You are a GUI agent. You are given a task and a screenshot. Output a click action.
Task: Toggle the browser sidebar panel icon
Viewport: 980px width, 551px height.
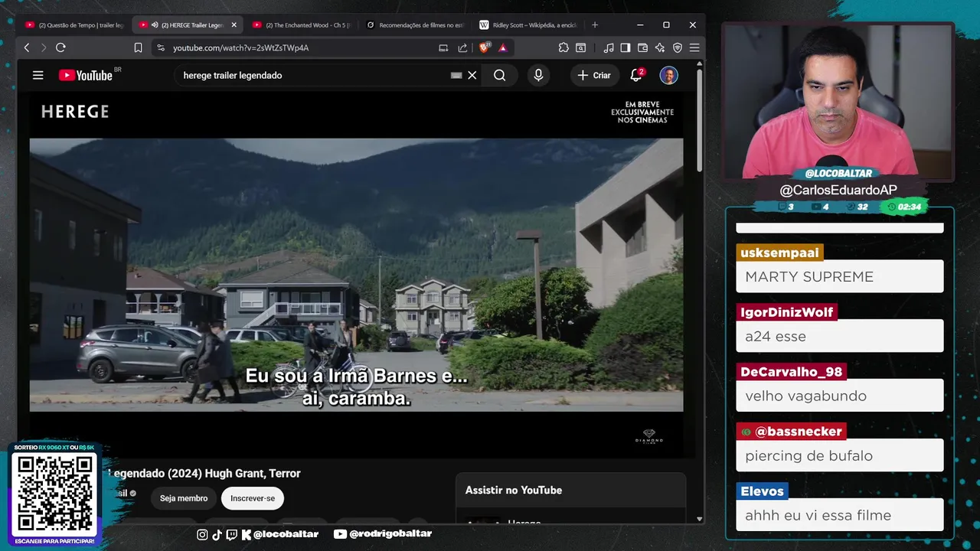(x=626, y=47)
